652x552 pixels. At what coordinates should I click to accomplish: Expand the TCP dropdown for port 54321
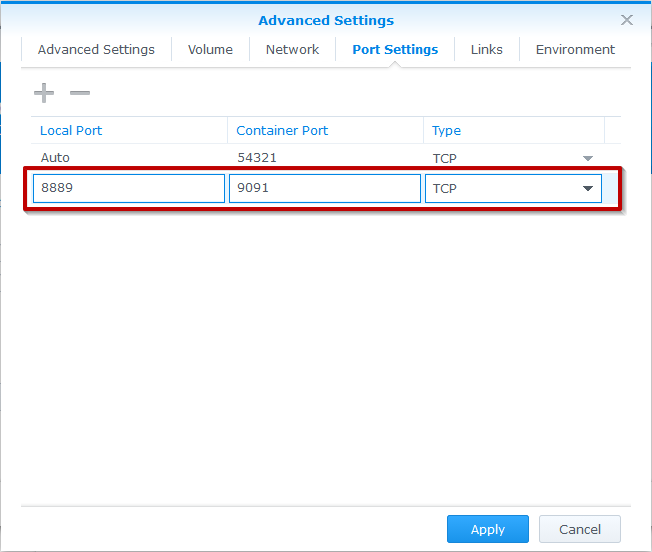click(588, 158)
